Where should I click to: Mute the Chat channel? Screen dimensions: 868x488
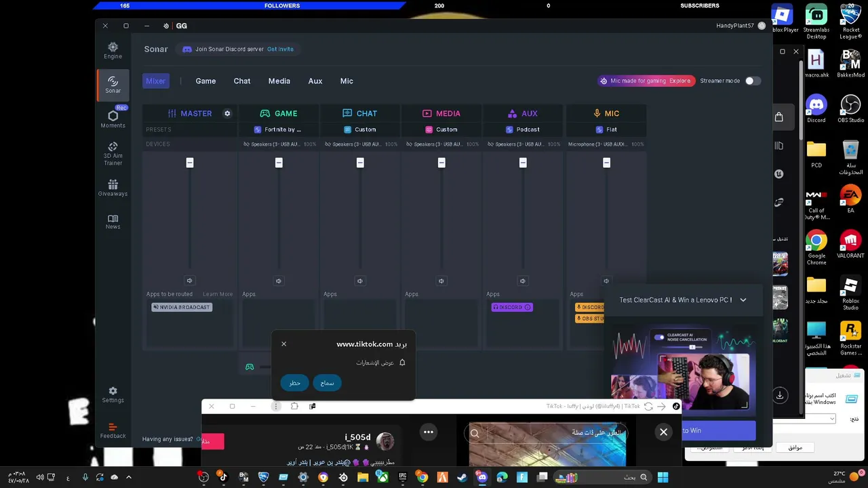click(359, 281)
